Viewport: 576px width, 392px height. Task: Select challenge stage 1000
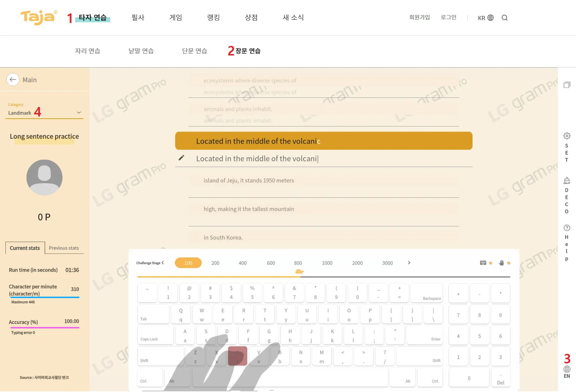327,263
